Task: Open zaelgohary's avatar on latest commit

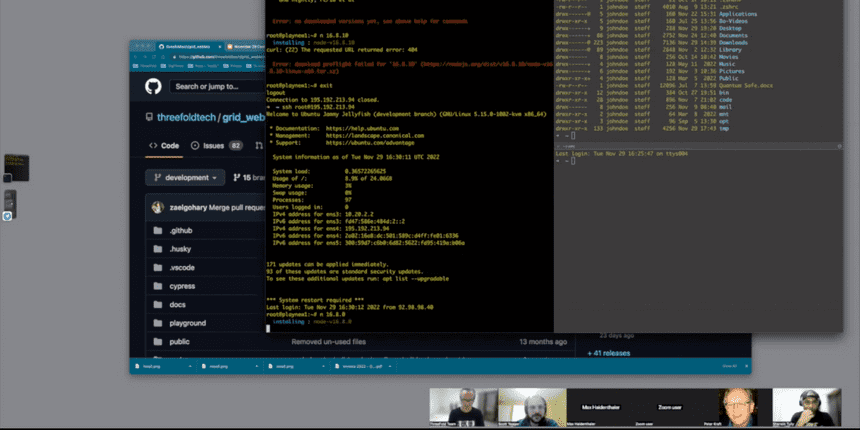Action: 158,207
